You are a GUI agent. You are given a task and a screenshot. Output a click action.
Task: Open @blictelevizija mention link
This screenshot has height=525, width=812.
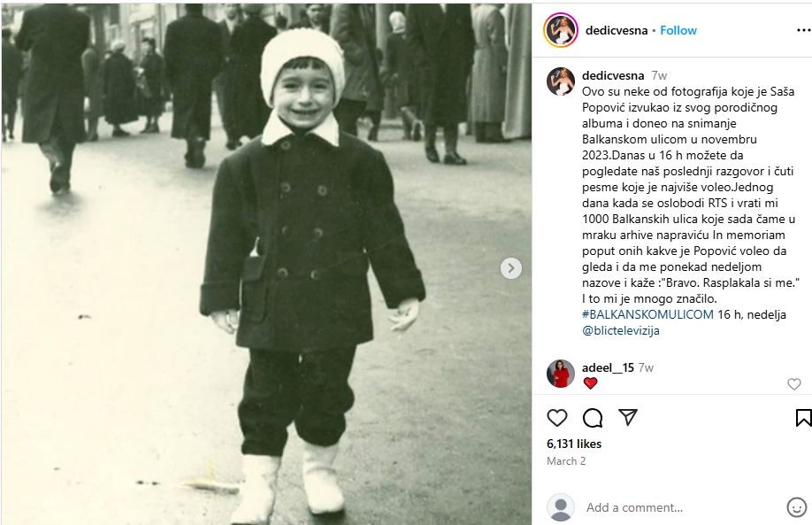620,330
